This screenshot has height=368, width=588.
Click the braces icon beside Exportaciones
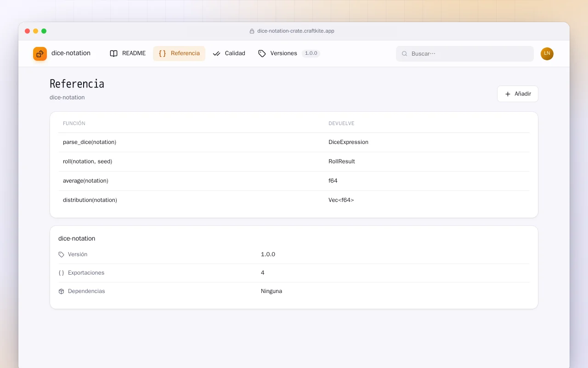click(x=62, y=273)
